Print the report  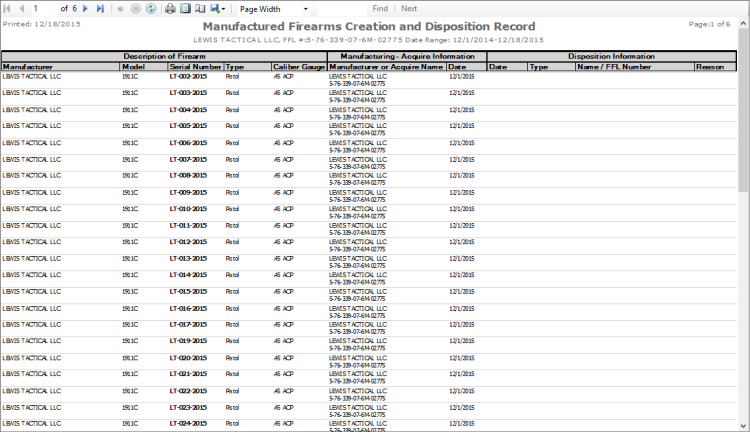click(170, 9)
